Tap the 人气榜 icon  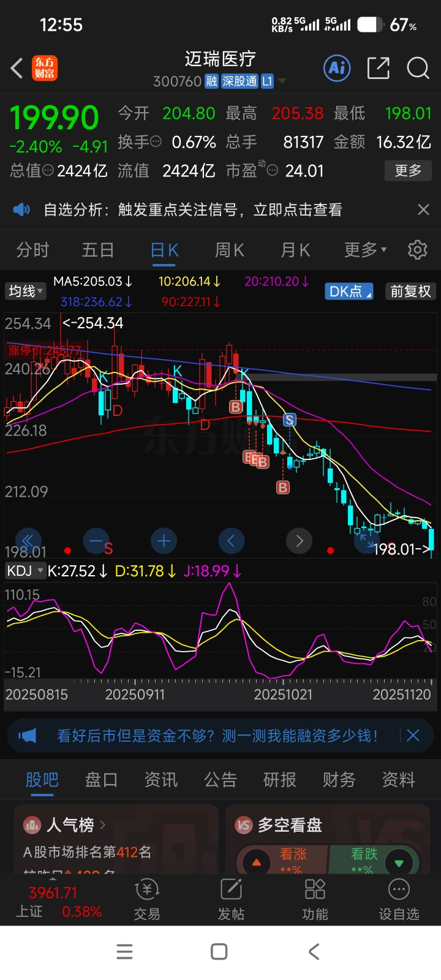[31, 825]
